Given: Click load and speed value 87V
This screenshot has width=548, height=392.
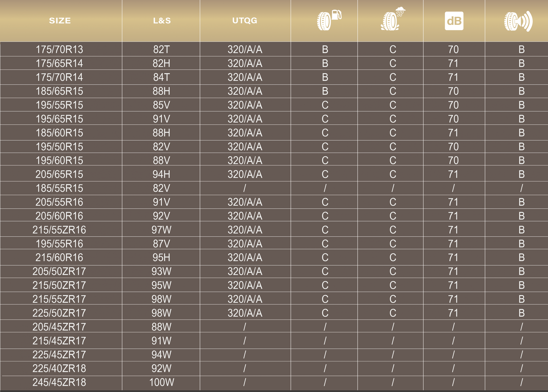Looking at the screenshot, I should coord(162,244).
